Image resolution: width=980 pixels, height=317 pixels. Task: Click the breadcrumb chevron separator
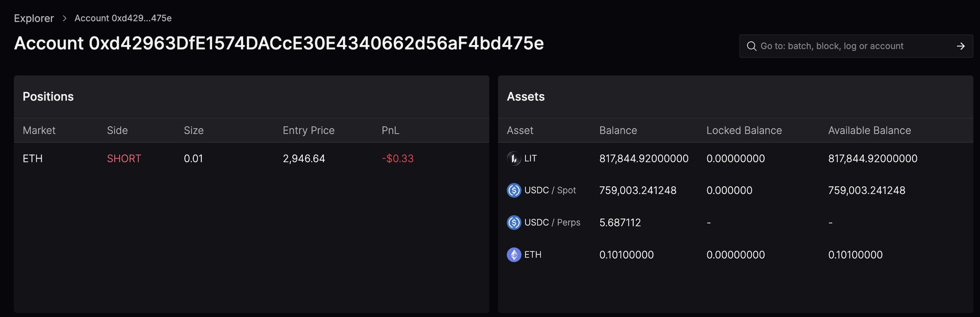pos(65,18)
